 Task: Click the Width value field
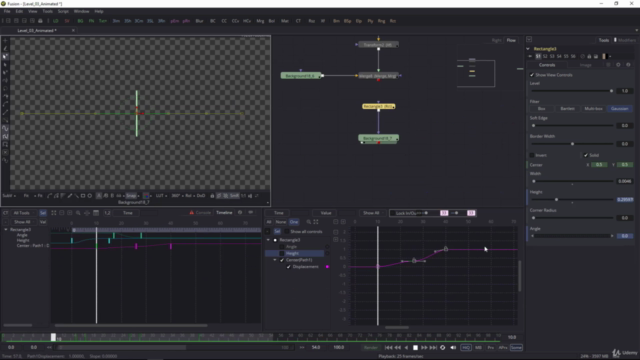pyautogui.click(x=624, y=181)
